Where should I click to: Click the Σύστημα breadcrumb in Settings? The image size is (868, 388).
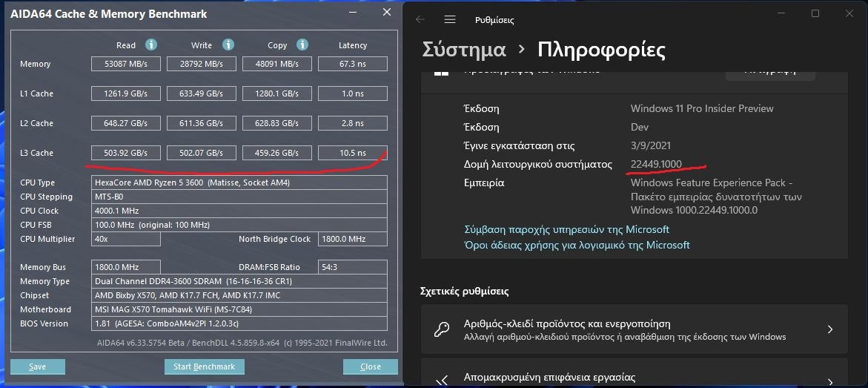pyautogui.click(x=464, y=50)
